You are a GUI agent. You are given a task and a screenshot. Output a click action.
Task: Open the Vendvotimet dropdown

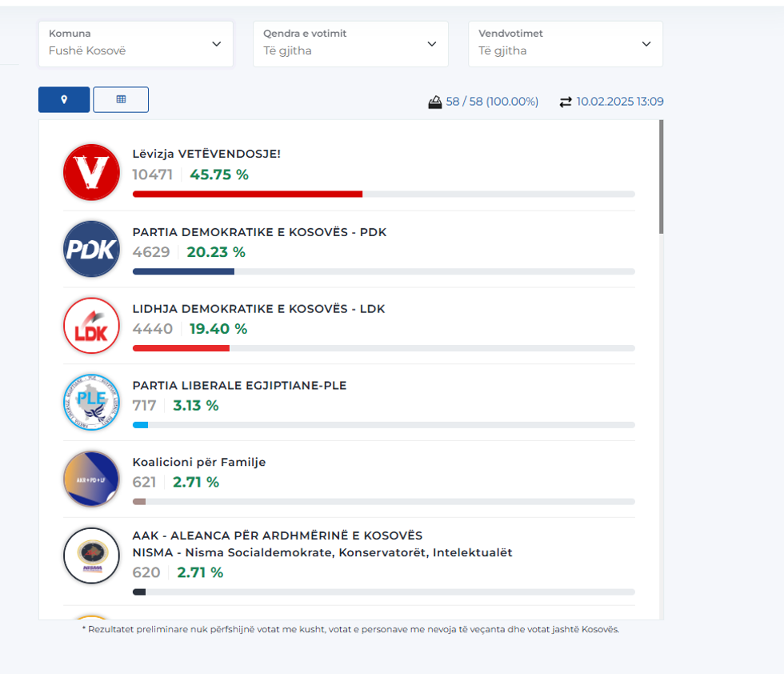click(565, 44)
